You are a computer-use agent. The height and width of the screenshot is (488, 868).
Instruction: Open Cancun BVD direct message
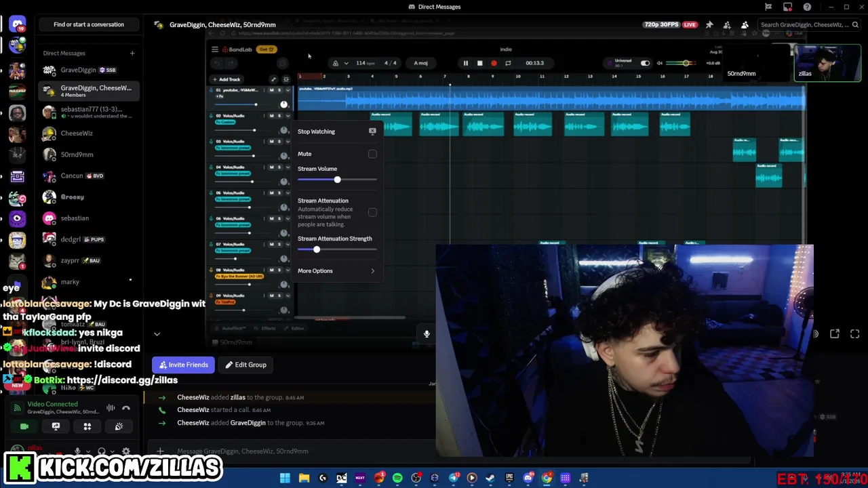tap(88, 176)
